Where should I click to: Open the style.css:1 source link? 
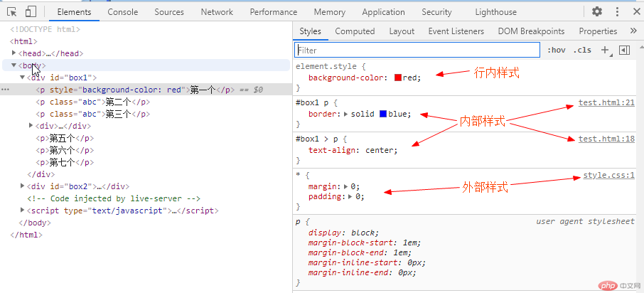tap(608, 175)
